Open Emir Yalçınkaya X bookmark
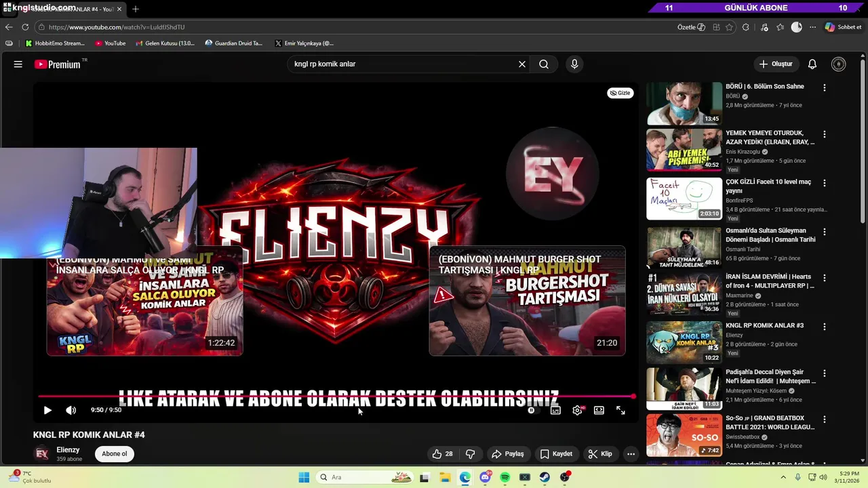This screenshot has width=868, height=488. pos(304,43)
